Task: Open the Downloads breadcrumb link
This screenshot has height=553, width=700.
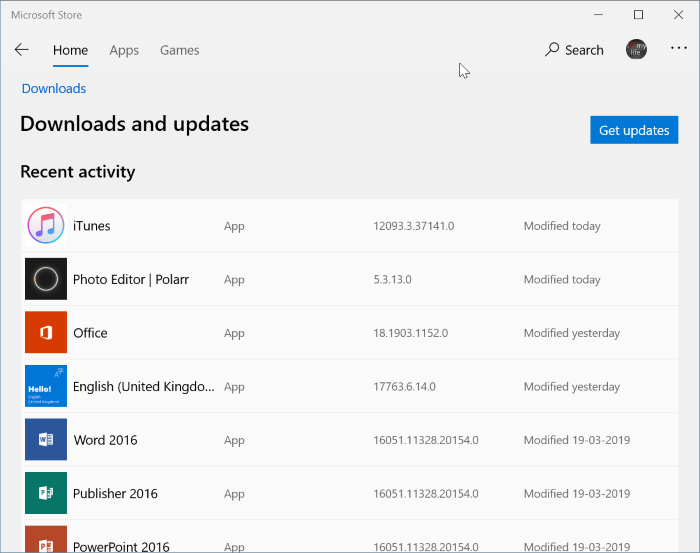Action: pyautogui.click(x=54, y=88)
